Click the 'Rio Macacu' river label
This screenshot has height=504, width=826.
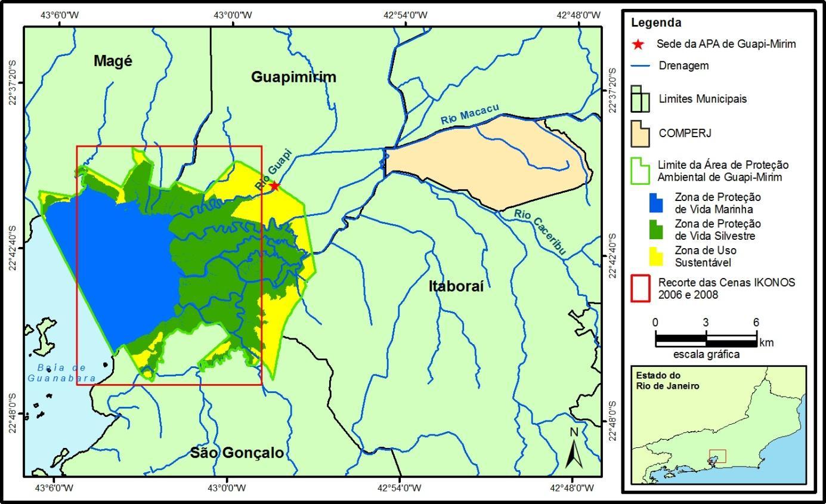tap(470, 115)
